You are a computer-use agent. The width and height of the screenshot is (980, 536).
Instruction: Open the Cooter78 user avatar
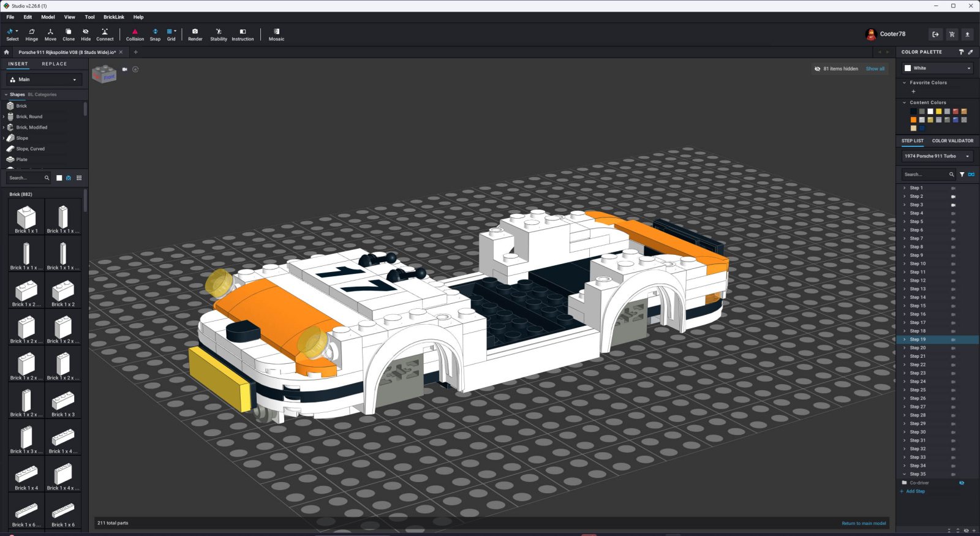(x=870, y=34)
